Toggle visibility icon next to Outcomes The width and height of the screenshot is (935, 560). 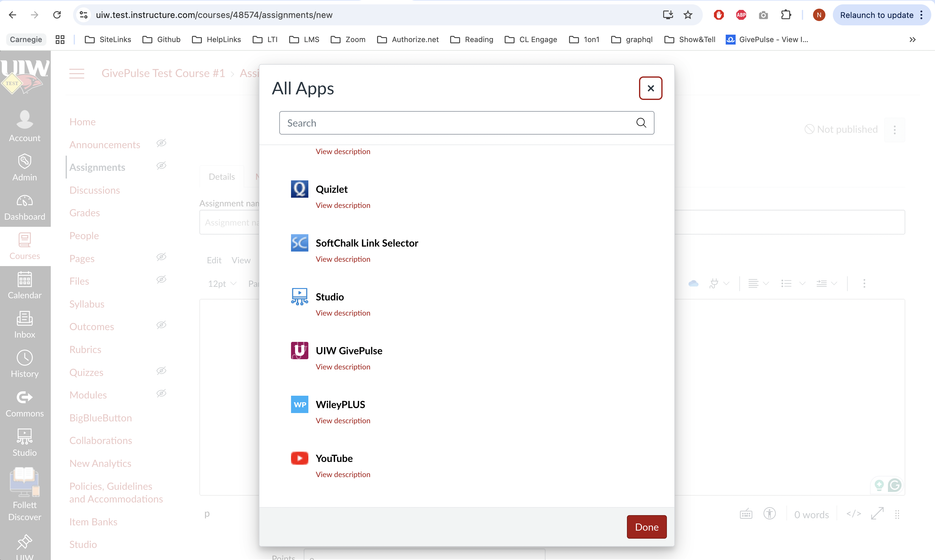click(x=161, y=325)
